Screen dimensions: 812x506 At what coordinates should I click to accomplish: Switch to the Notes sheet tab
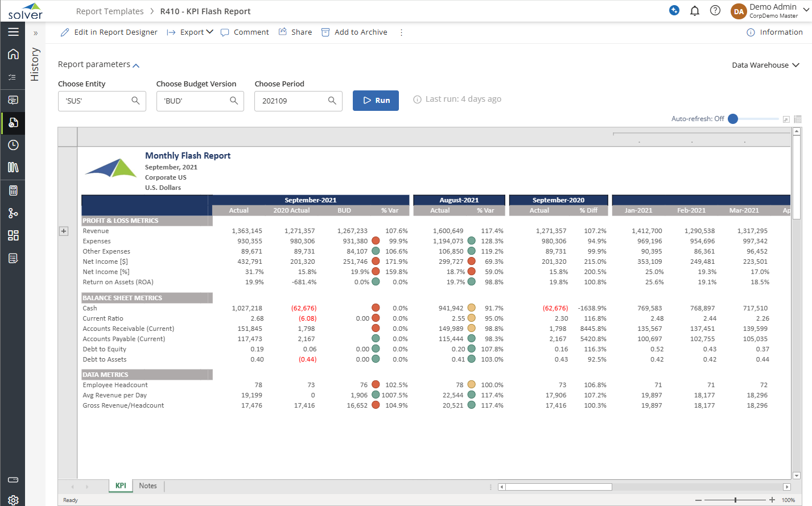148,486
